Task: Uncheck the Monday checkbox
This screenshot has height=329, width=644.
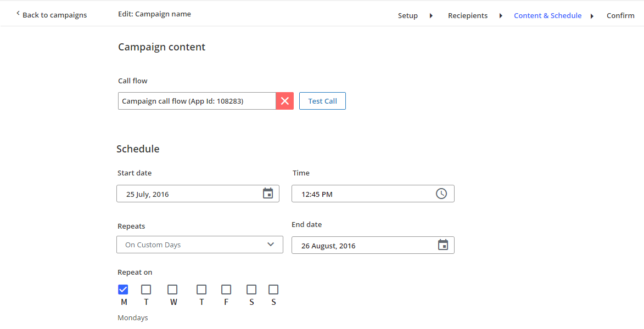Action: coord(124,290)
